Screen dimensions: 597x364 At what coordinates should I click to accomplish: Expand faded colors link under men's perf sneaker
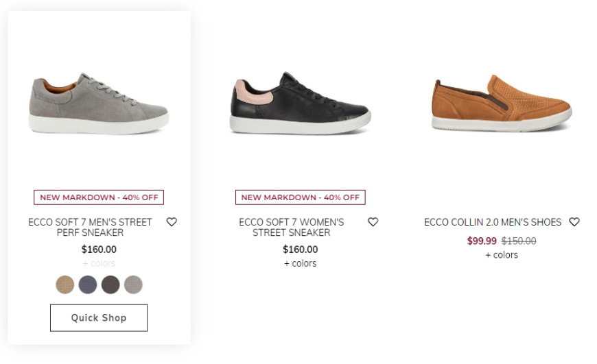99,264
